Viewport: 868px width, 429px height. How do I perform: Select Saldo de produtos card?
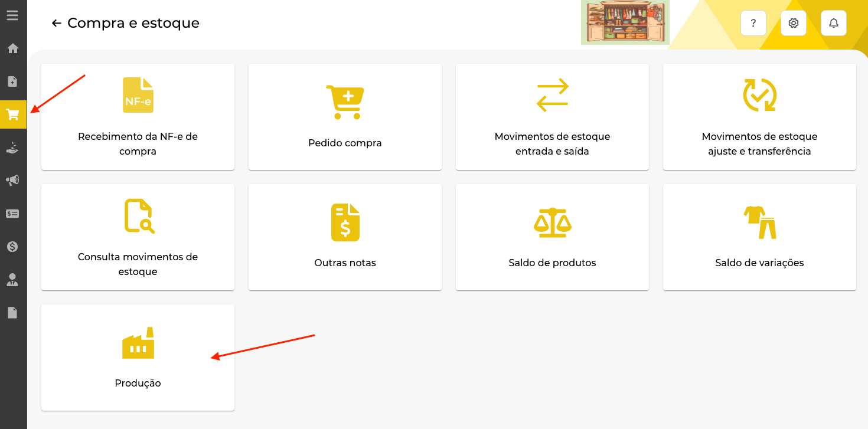[x=552, y=237]
